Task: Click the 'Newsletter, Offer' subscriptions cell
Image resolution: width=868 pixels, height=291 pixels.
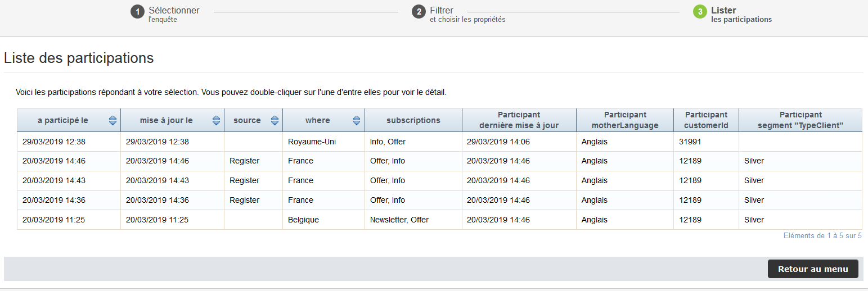Action: 399,220
